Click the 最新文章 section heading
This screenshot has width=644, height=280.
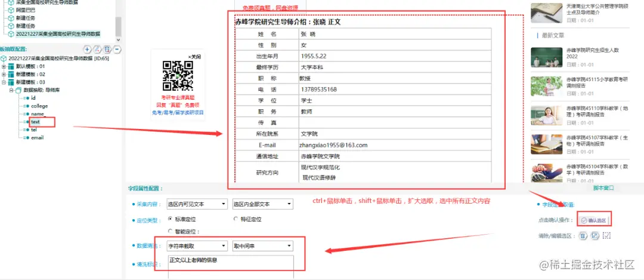pyautogui.click(x=553, y=35)
